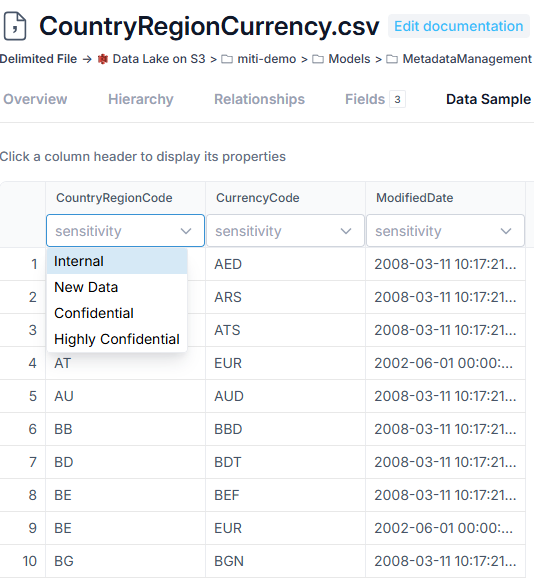Select Highly Confidential sensitivity option
534x579 pixels.
(117, 339)
